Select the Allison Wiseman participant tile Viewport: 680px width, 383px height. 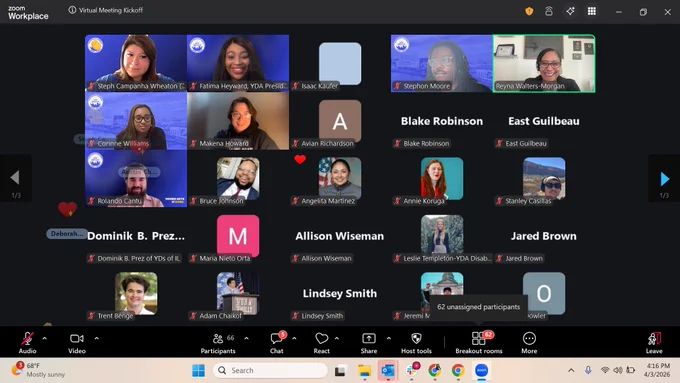click(340, 236)
